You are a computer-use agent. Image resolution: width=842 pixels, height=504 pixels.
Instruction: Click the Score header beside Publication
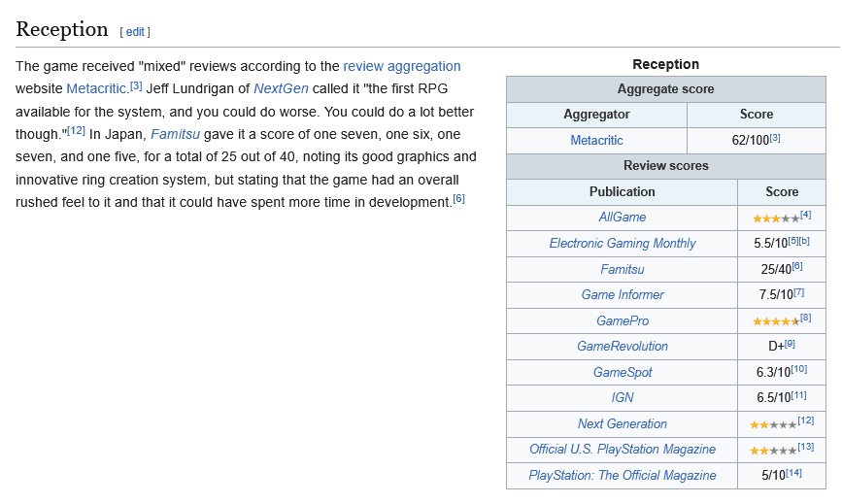pos(782,191)
